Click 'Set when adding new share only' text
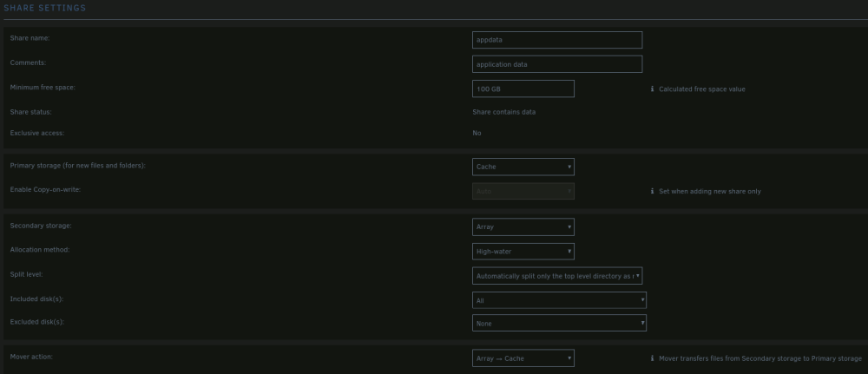 click(710, 192)
